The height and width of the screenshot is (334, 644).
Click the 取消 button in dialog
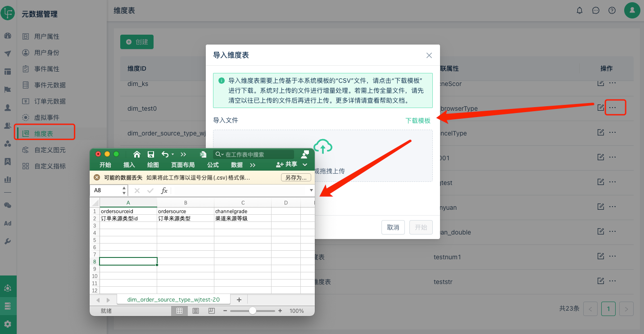[393, 227]
